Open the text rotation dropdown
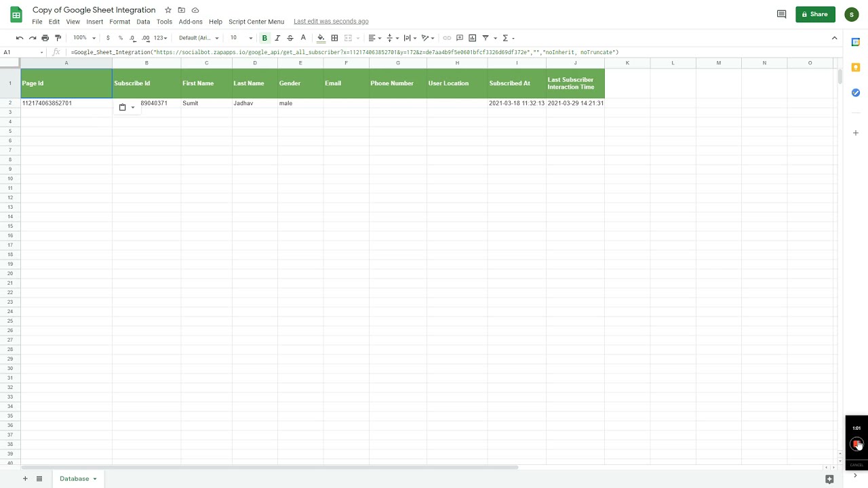868x488 pixels. click(x=427, y=38)
